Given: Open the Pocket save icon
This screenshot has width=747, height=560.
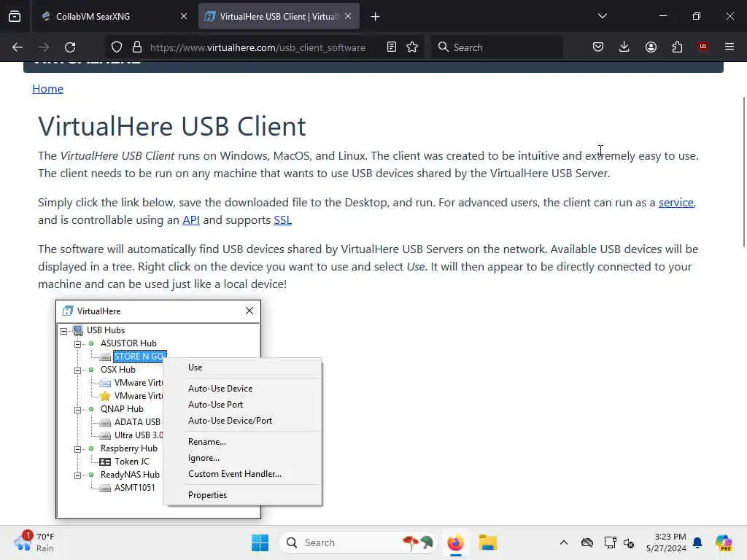Looking at the screenshot, I should click(598, 47).
